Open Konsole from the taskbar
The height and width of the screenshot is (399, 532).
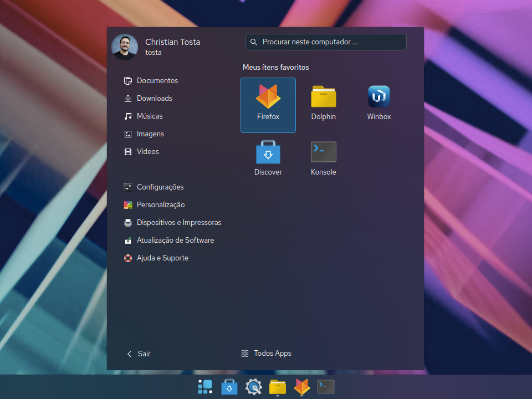(325, 386)
